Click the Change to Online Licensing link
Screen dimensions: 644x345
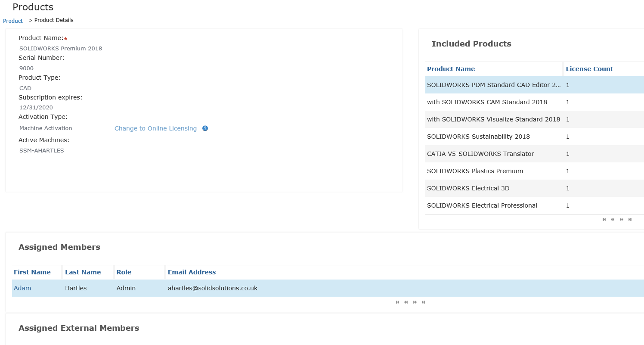pyautogui.click(x=155, y=128)
